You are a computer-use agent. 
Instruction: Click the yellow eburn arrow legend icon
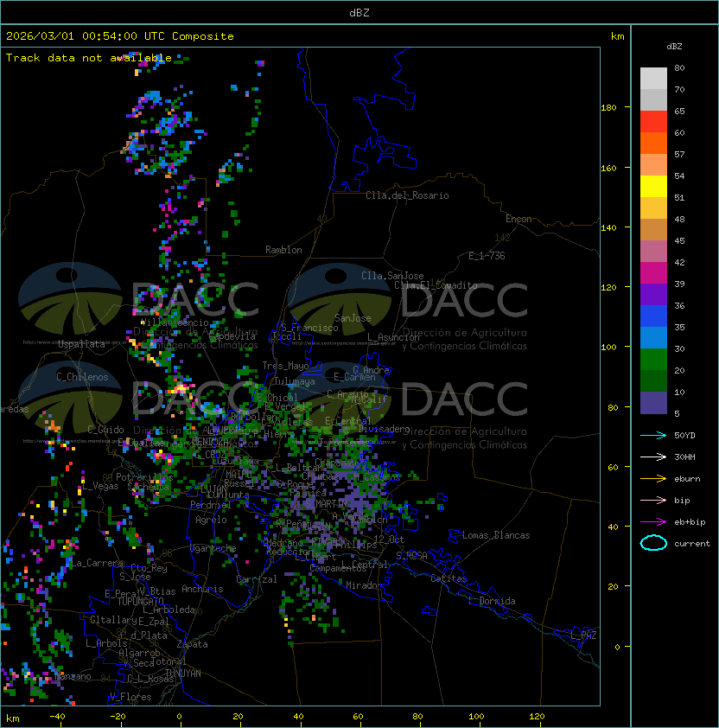click(x=653, y=479)
